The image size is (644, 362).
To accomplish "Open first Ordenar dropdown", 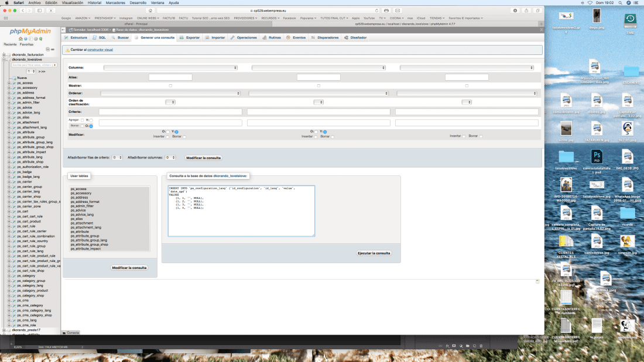I will tap(170, 94).
